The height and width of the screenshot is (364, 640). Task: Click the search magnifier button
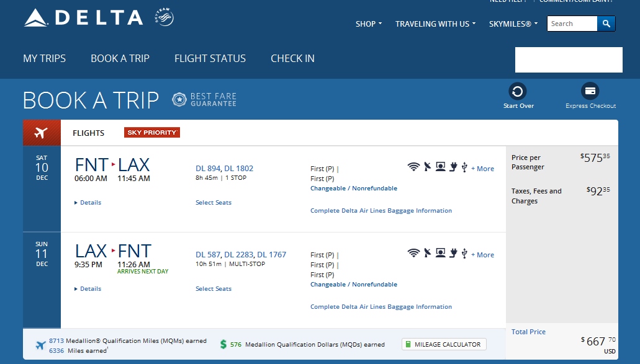click(606, 24)
